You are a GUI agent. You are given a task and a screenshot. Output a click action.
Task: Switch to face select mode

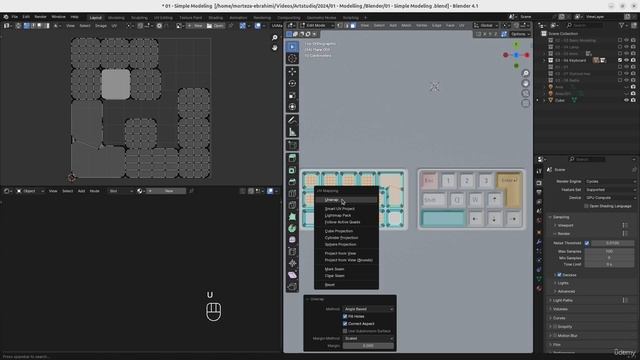(353, 25)
